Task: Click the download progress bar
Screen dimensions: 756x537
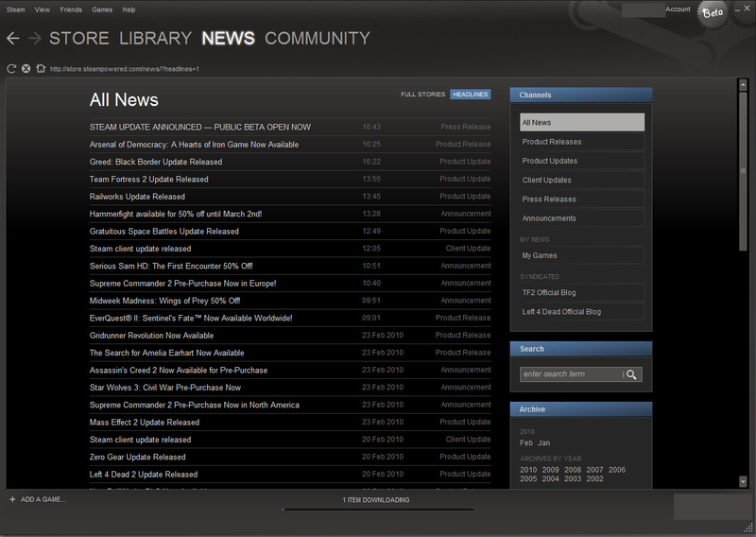Action: click(x=378, y=509)
